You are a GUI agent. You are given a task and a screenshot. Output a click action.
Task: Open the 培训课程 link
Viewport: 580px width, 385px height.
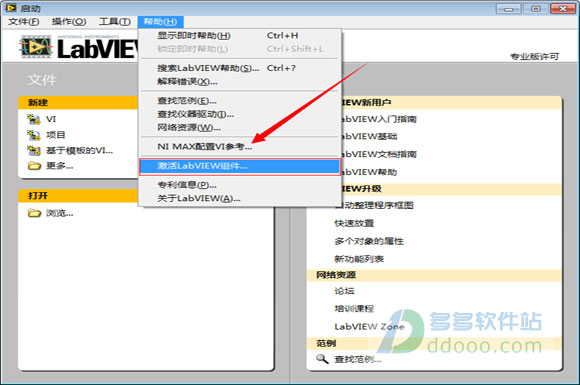[x=354, y=308]
